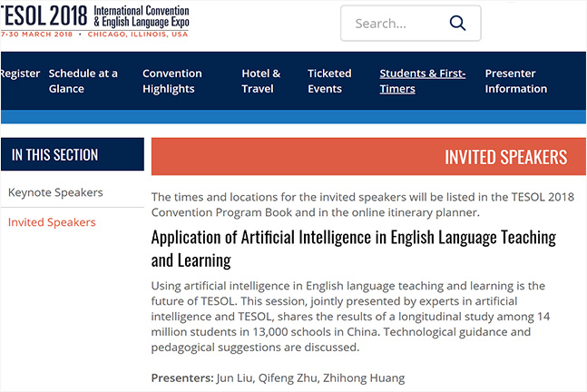Open Students & First-Timers navigation link
The width and height of the screenshot is (587, 392).
pos(422,81)
